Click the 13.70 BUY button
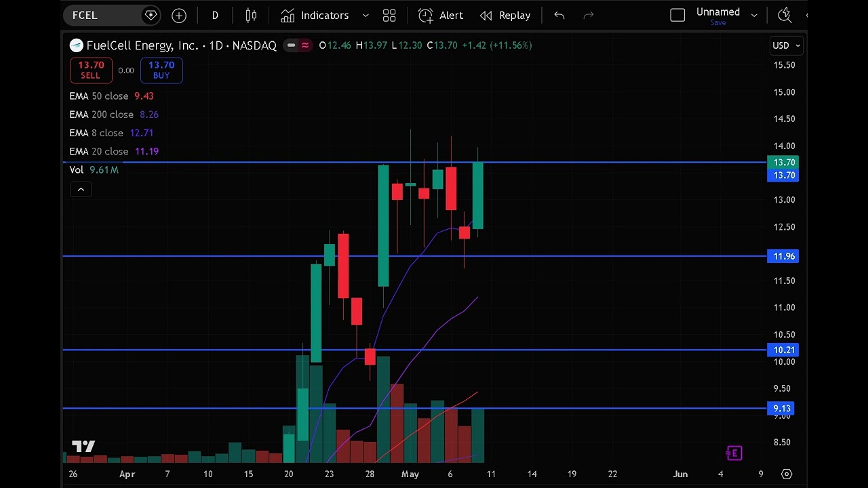868x488 pixels. [x=161, y=70]
